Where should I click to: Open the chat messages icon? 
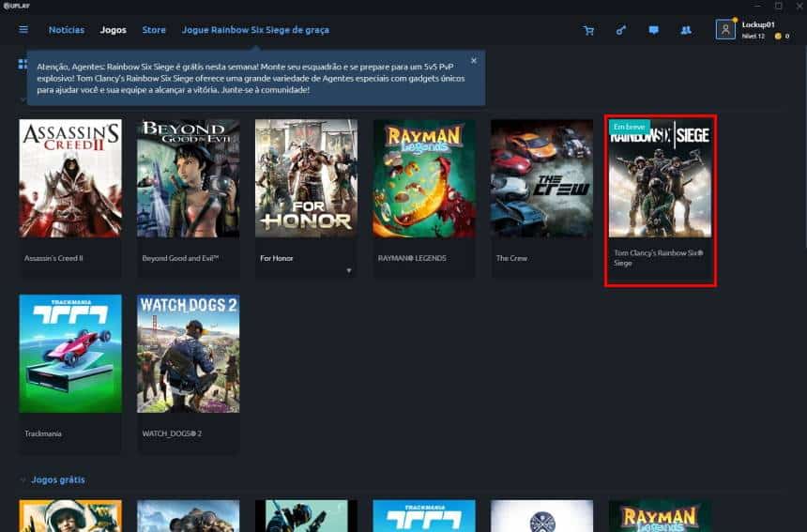click(x=654, y=30)
